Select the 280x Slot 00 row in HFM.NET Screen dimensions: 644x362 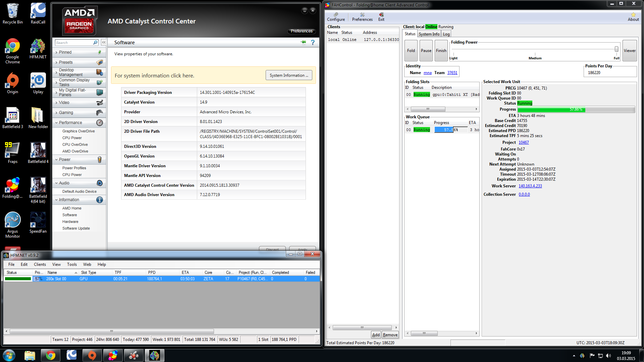coord(162,279)
